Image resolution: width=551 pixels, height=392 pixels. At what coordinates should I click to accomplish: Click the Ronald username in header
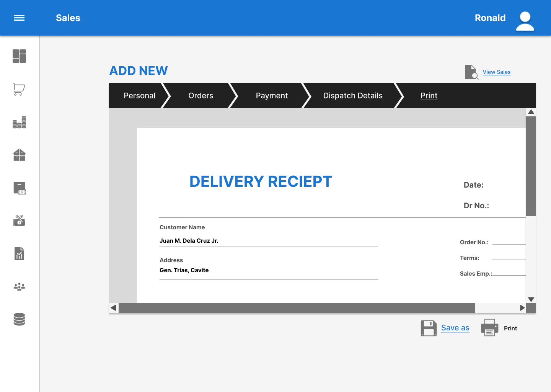pos(490,18)
